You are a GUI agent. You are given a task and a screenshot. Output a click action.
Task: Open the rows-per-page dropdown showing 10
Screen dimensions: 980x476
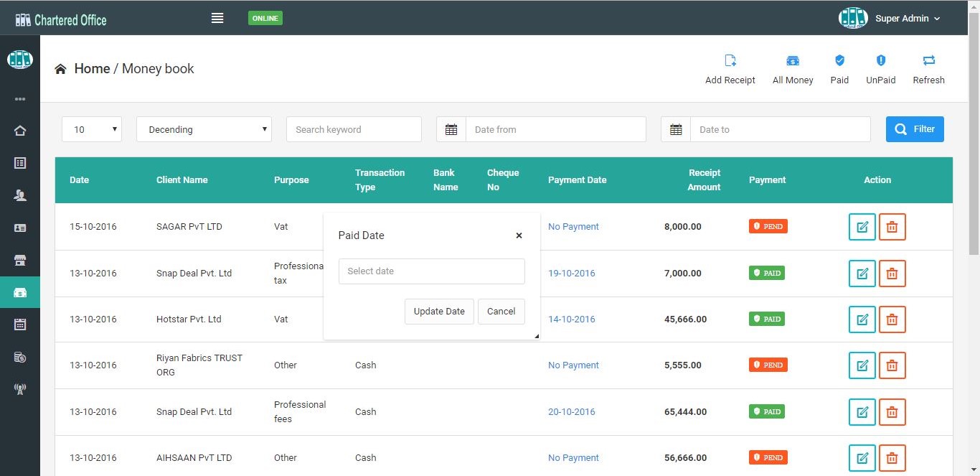(92, 129)
